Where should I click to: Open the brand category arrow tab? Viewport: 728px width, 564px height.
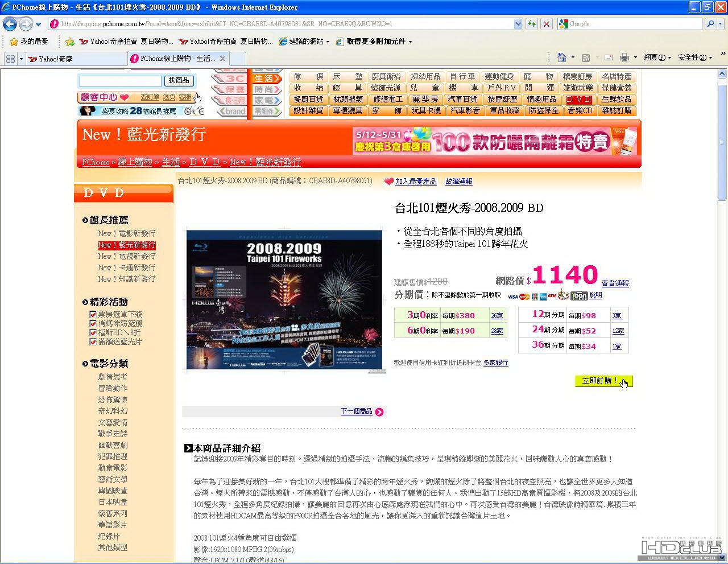(232, 112)
